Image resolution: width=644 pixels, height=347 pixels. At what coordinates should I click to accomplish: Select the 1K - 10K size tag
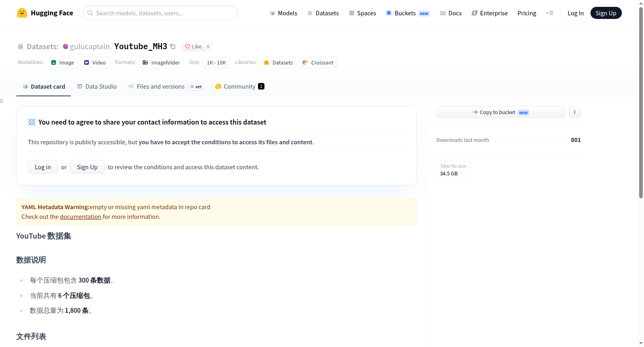(216, 62)
